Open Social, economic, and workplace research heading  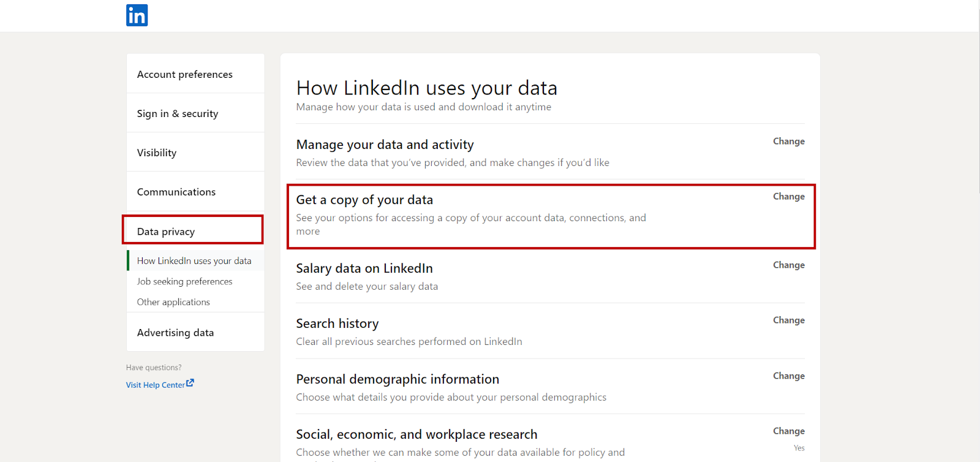[417, 434]
